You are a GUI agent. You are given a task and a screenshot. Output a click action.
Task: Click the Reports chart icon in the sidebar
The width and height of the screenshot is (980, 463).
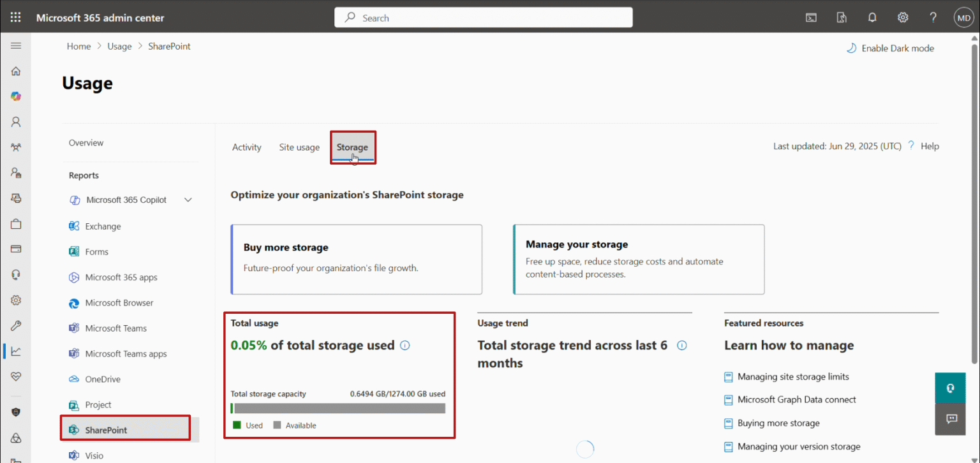click(15, 351)
